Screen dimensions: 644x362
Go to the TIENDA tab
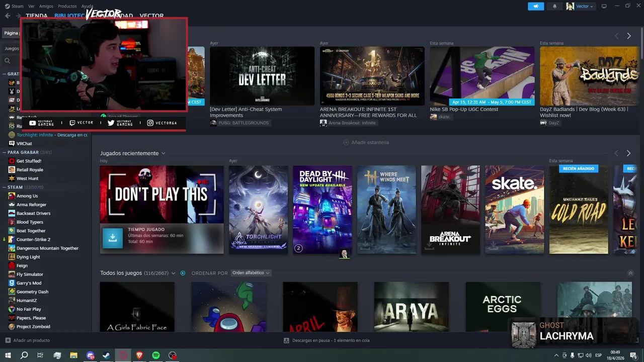pos(37,16)
